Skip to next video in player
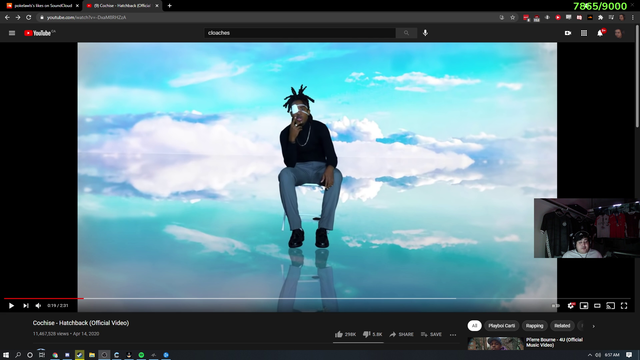 tap(26, 305)
